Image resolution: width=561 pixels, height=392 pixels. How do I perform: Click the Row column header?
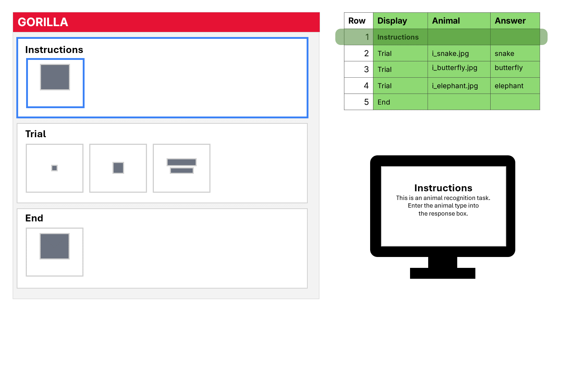pyautogui.click(x=356, y=21)
